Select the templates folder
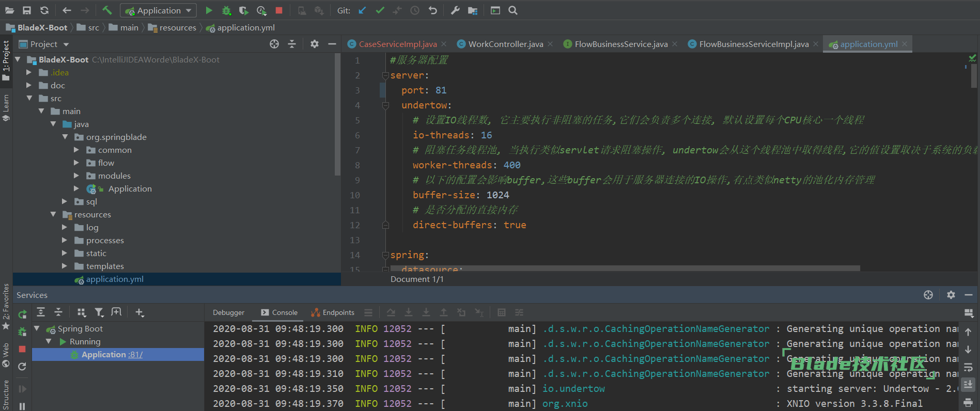The image size is (980, 411). pyautogui.click(x=105, y=266)
